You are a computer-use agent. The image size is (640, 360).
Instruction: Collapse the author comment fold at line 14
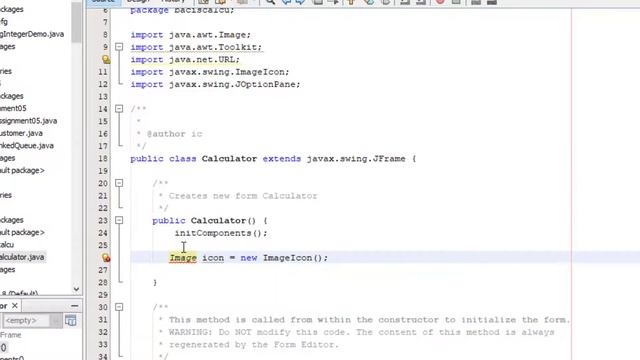tap(119, 109)
